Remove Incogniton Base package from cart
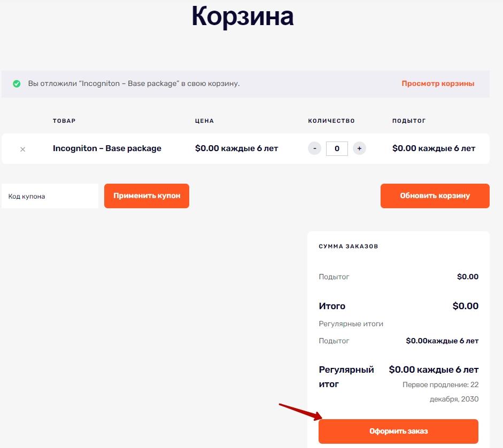 pos(22,149)
